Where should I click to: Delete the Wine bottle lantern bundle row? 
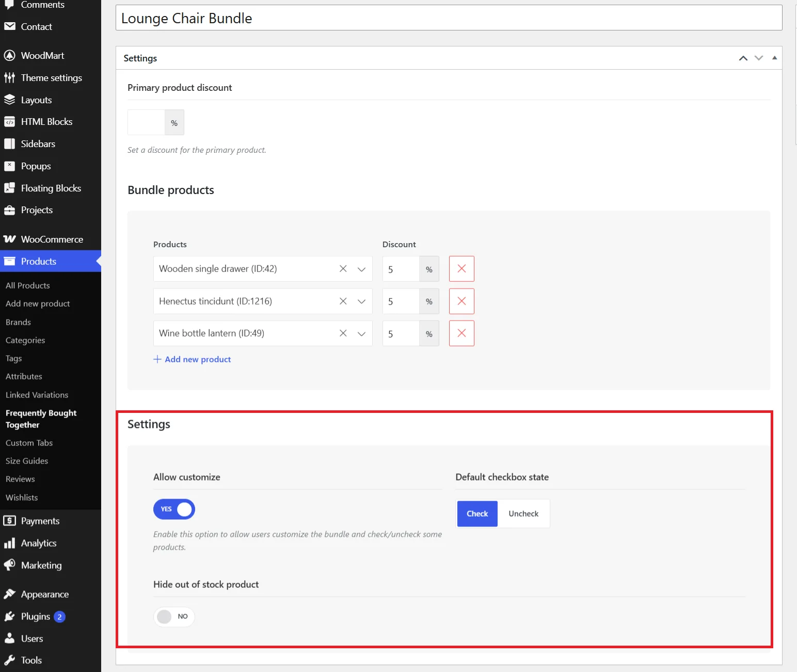point(461,333)
